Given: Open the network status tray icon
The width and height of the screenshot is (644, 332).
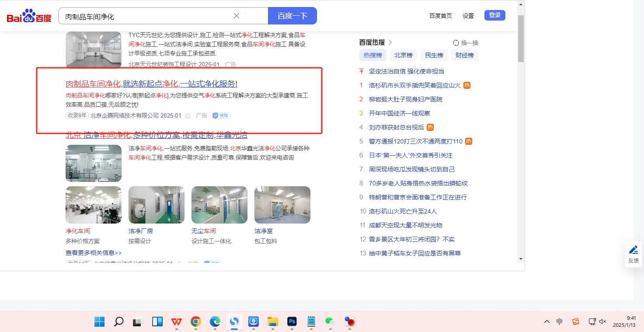Looking at the screenshot, I should (592, 322).
